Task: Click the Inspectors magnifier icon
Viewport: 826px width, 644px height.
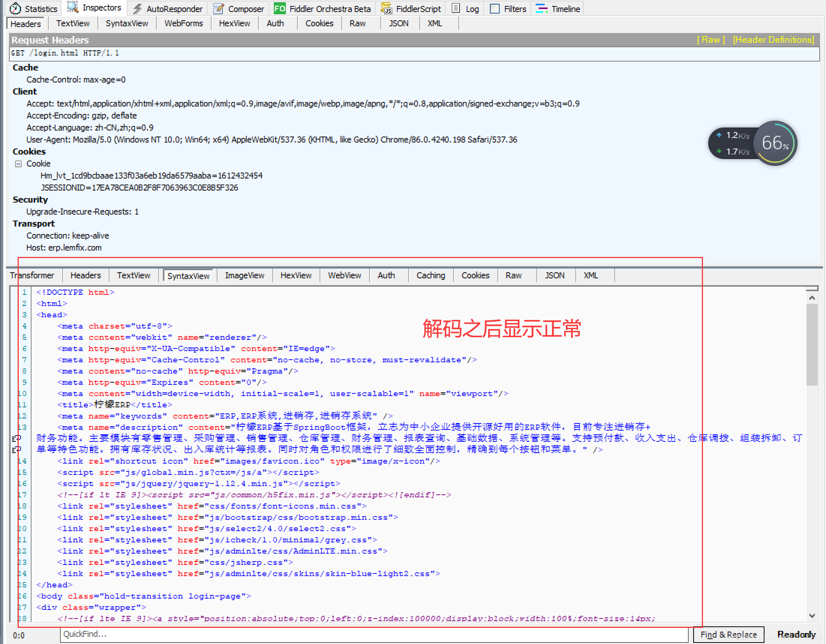Action: 73,8
